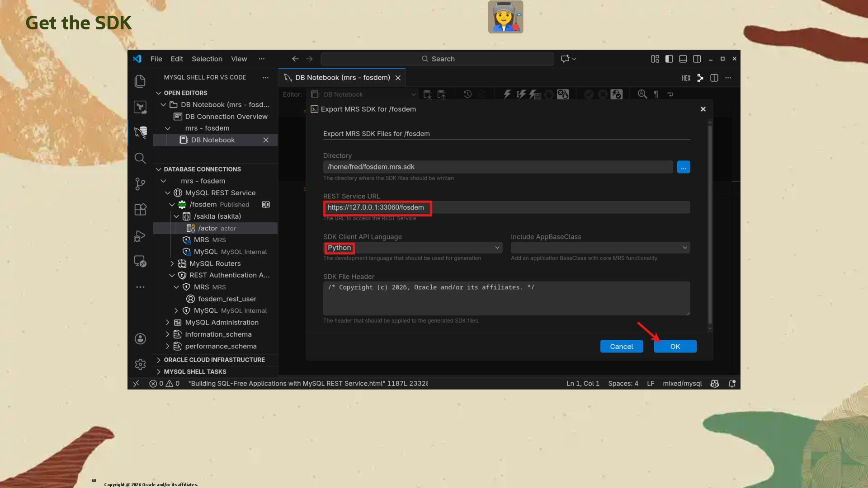Open the Selection menu
This screenshot has height=488, width=868.
[x=207, y=59]
